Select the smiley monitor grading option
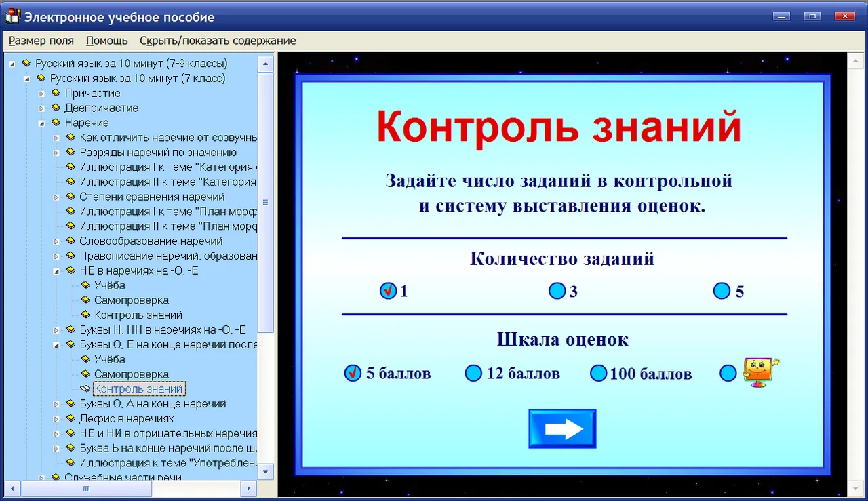Image resolution: width=868 pixels, height=501 pixels. tap(728, 374)
